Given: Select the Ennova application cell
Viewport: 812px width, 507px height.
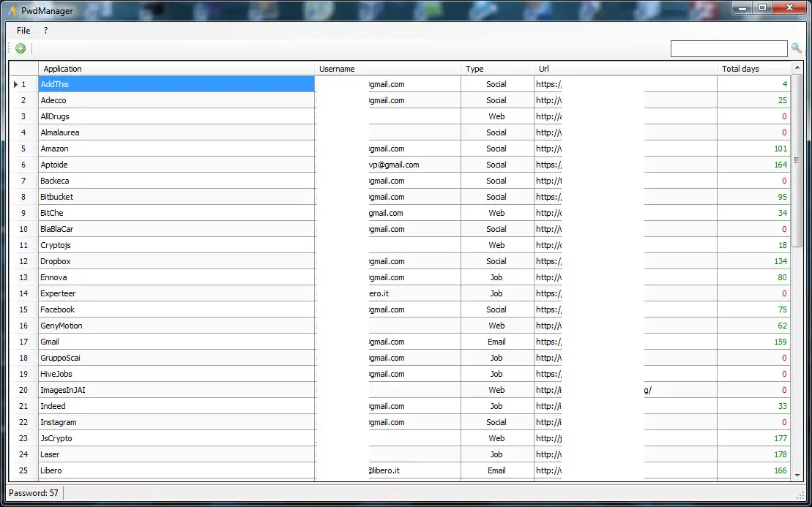Looking at the screenshot, I should [176, 277].
